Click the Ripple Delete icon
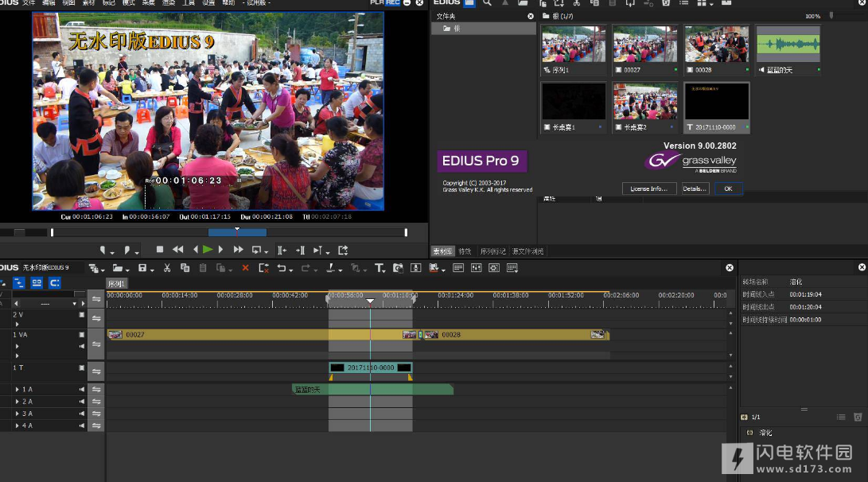 pyautogui.click(x=263, y=268)
